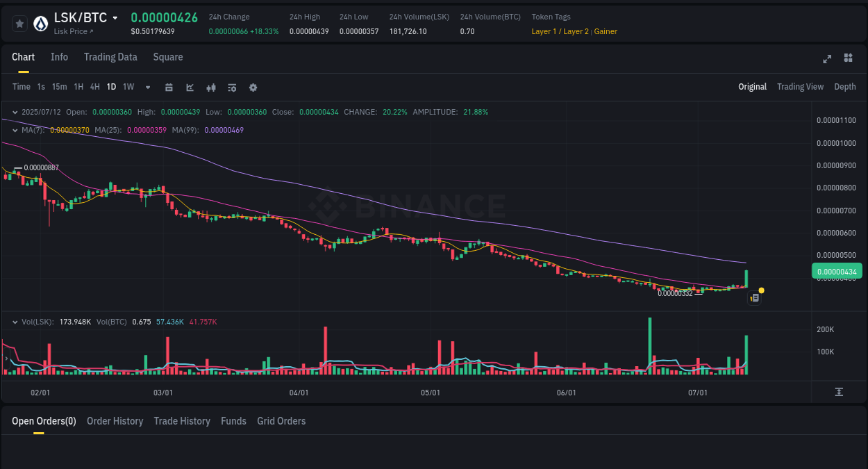Collapse the moving averages row chevron
This screenshot has width=868, height=469.
(15, 129)
